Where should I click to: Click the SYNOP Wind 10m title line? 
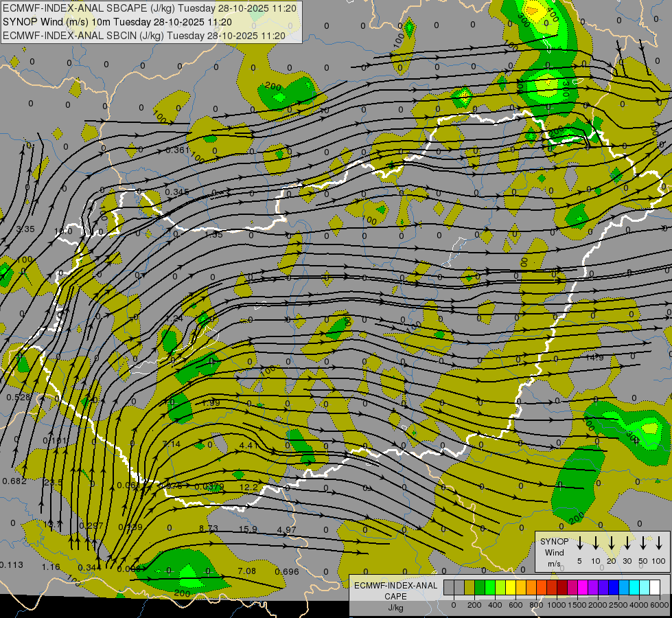(117, 22)
